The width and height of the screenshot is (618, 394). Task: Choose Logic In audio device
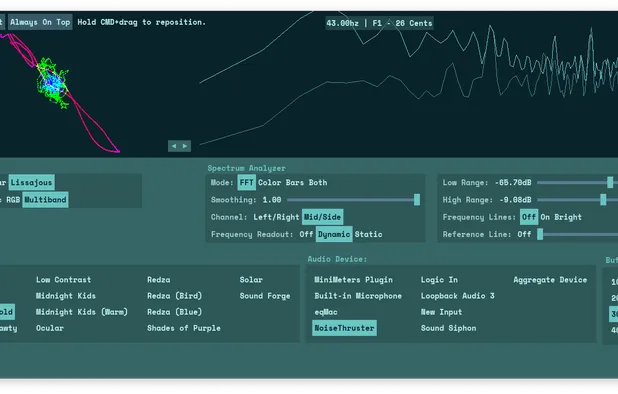439,280
